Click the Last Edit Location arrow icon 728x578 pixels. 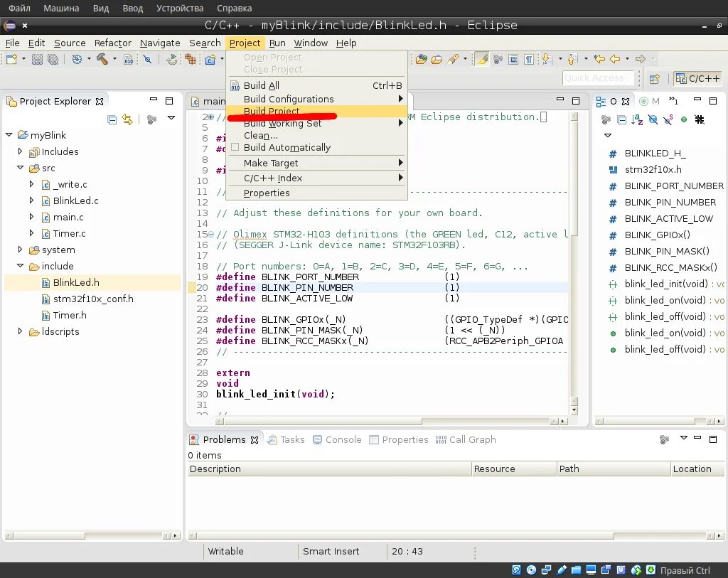(x=599, y=59)
